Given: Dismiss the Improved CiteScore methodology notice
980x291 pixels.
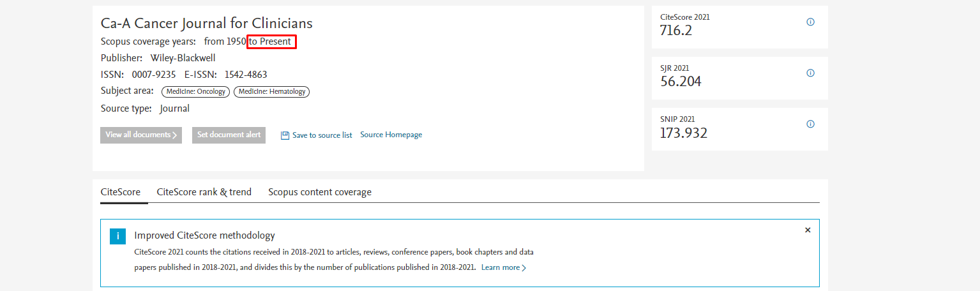Looking at the screenshot, I should (x=808, y=230).
